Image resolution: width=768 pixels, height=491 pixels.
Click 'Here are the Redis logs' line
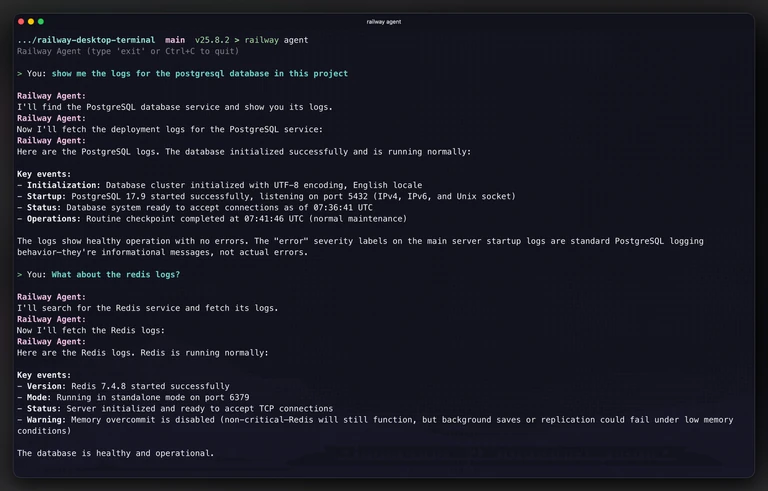[143, 353]
